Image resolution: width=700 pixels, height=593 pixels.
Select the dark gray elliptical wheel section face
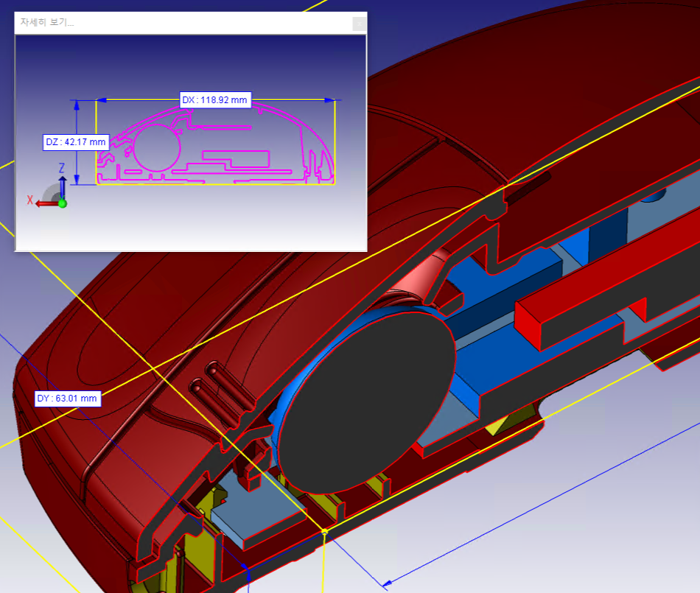[x=366, y=401]
